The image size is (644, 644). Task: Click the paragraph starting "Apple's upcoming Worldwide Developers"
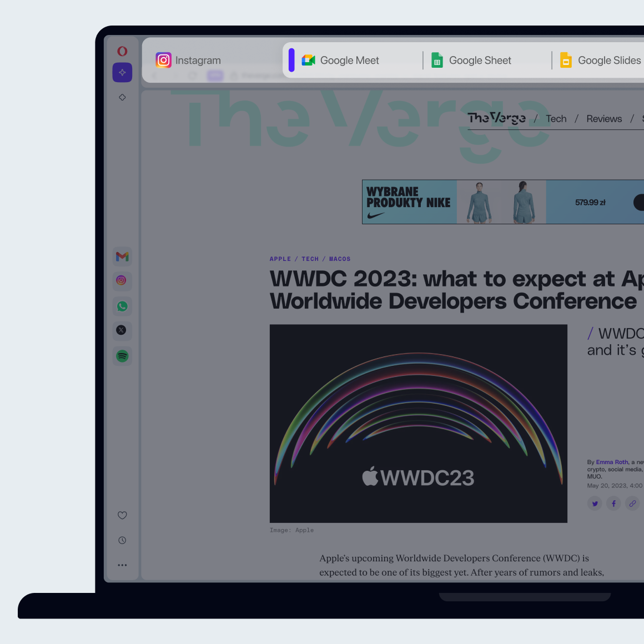pyautogui.click(x=462, y=565)
